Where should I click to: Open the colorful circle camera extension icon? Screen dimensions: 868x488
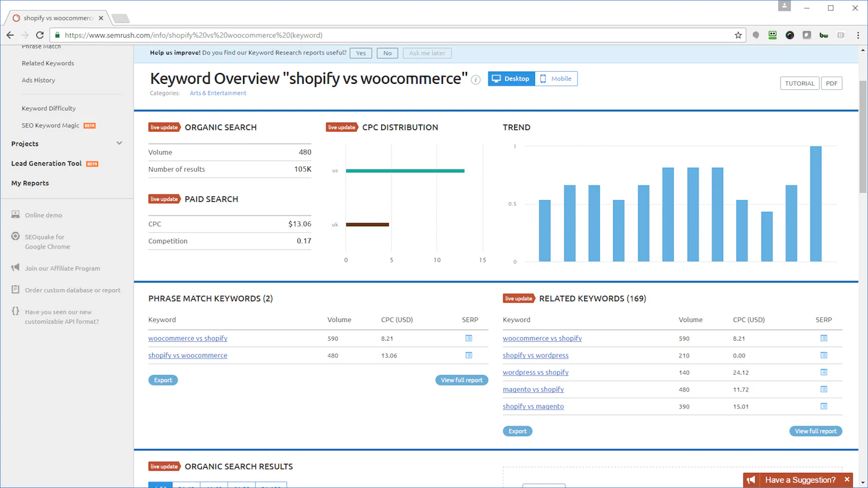pyautogui.click(x=790, y=35)
